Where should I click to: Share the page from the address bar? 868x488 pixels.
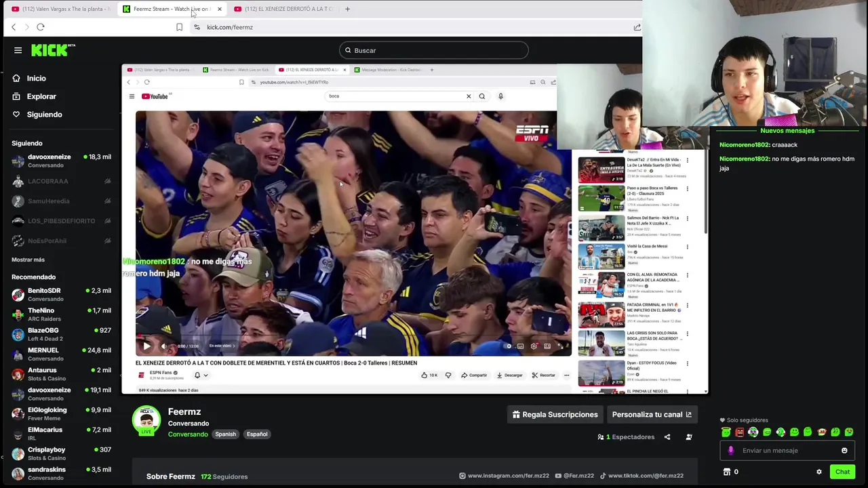point(637,27)
